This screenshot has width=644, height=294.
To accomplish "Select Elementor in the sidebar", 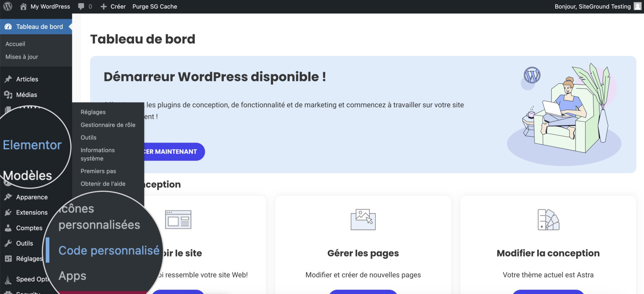I will click(32, 145).
